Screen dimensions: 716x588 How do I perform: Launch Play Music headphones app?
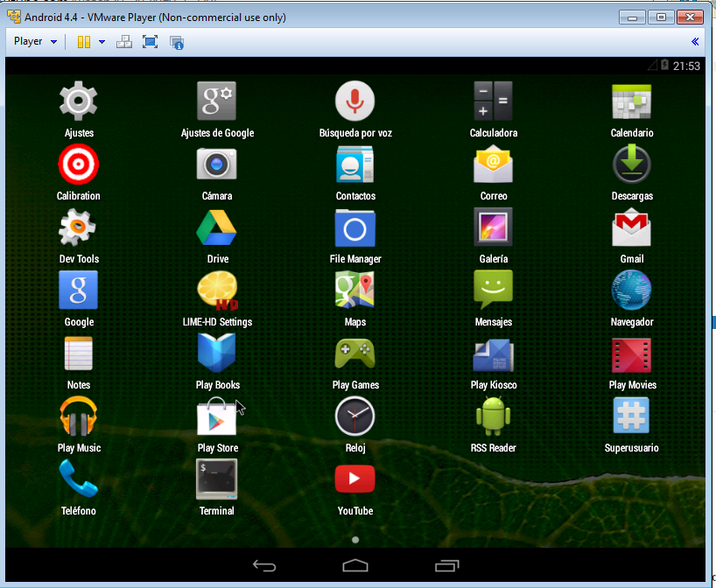point(79,416)
